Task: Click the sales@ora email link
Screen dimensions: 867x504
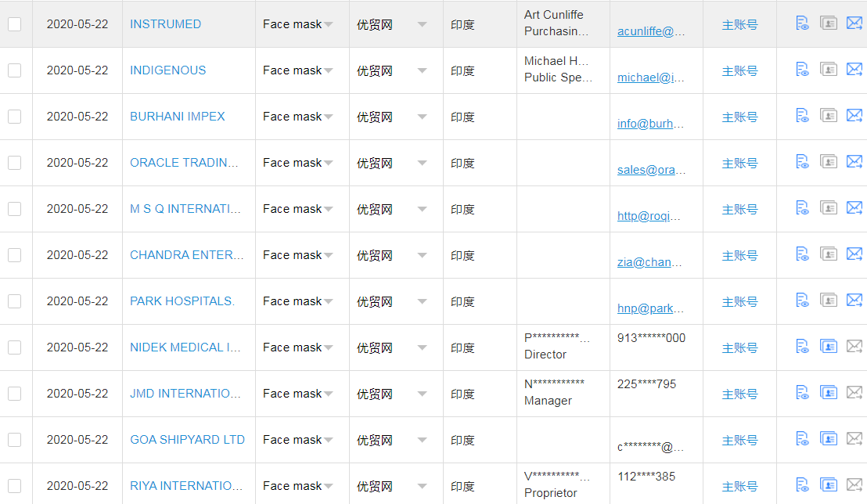Action: click(651, 170)
